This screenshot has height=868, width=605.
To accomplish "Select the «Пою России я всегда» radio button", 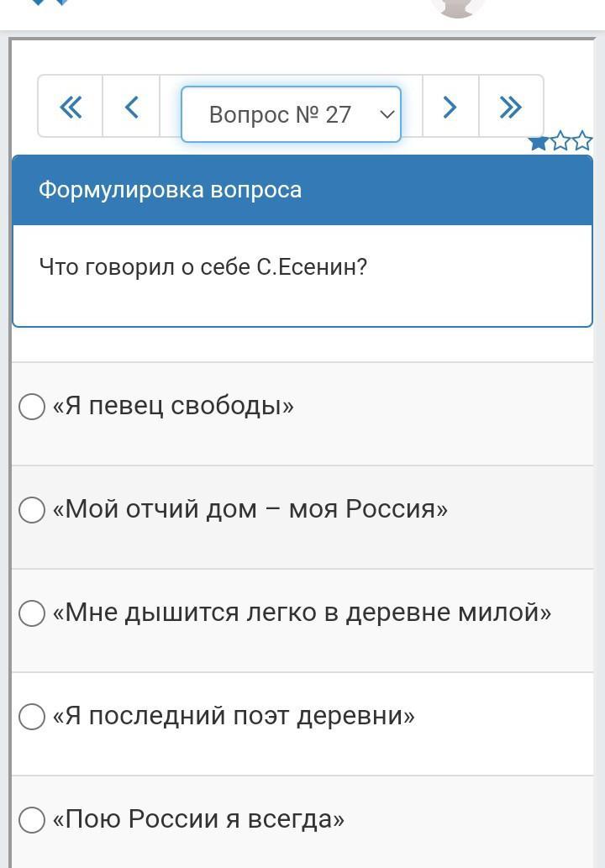I will (32, 820).
